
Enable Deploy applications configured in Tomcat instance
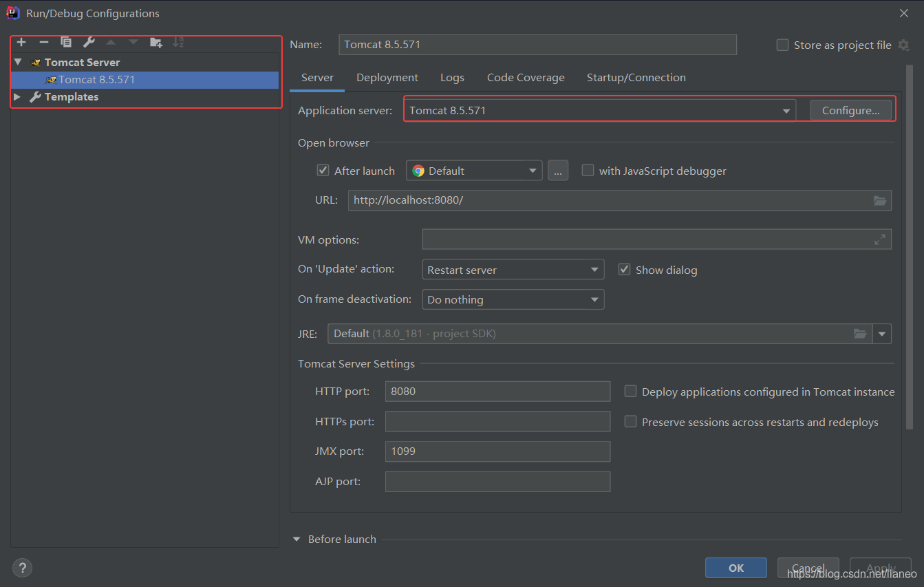click(630, 391)
